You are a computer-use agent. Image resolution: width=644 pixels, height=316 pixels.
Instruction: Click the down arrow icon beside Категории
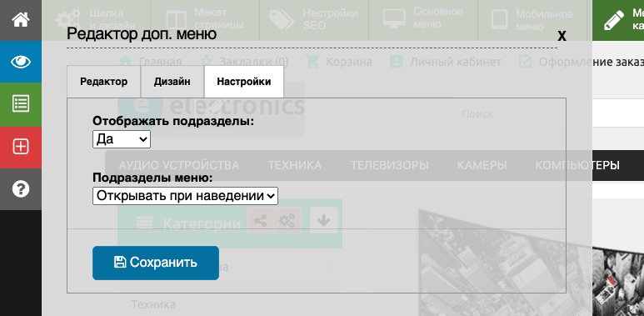[x=323, y=221]
